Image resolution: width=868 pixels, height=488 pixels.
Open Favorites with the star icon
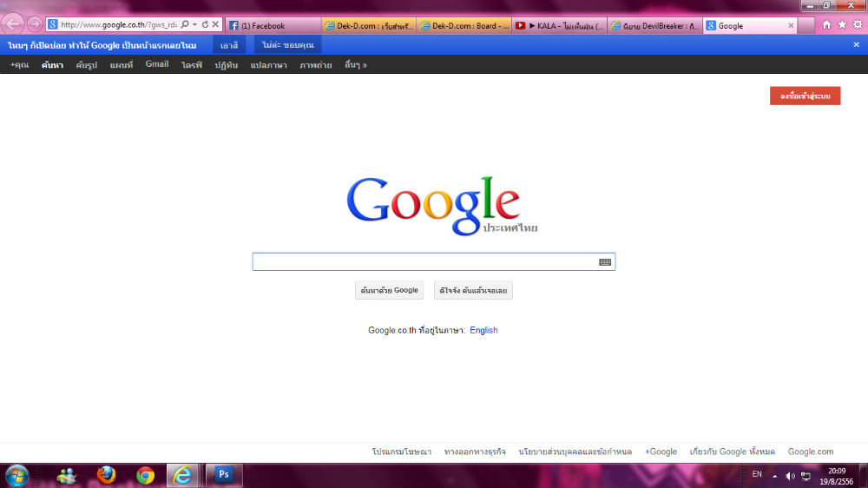(842, 25)
